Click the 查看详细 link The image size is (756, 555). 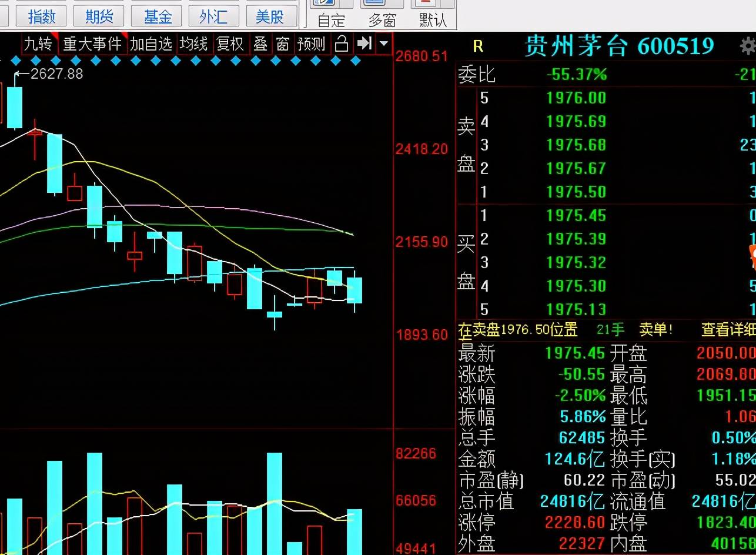pyautogui.click(x=728, y=330)
